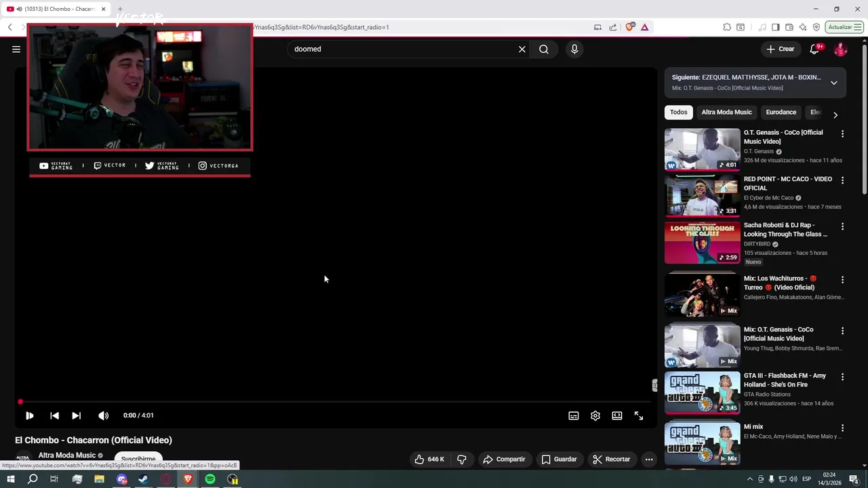868x488 pixels.
Task: Open the player settings gear
Action: pos(595,415)
